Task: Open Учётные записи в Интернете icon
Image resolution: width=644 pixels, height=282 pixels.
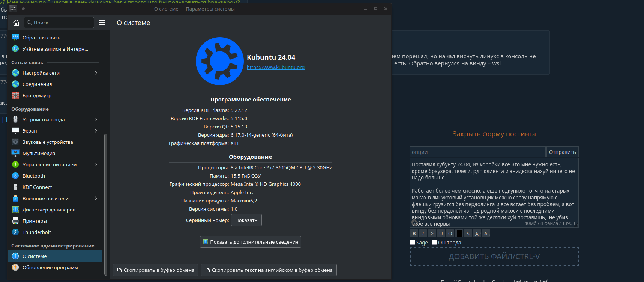Action: 15,49
